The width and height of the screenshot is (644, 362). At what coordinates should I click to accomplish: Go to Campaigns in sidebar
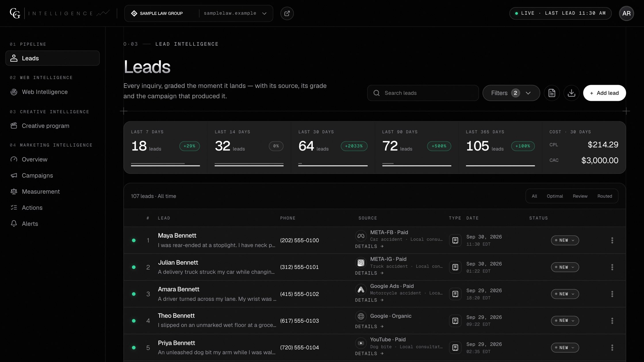pyautogui.click(x=53, y=176)
